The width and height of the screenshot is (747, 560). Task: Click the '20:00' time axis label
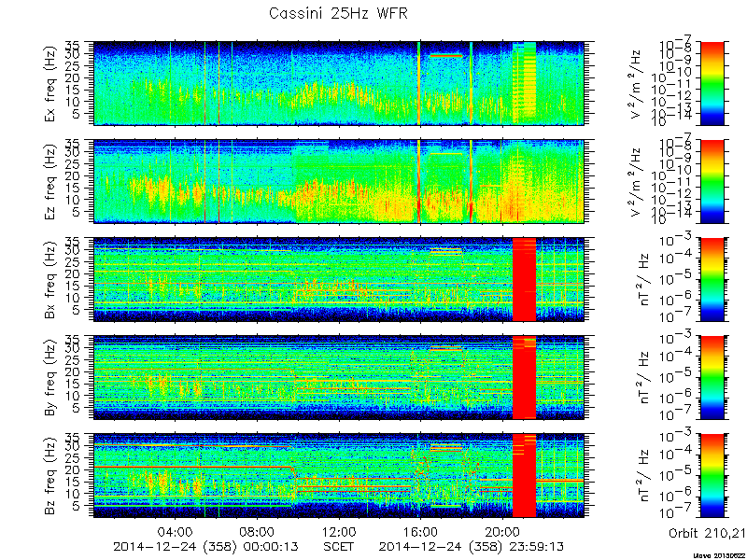click(502, 531)
